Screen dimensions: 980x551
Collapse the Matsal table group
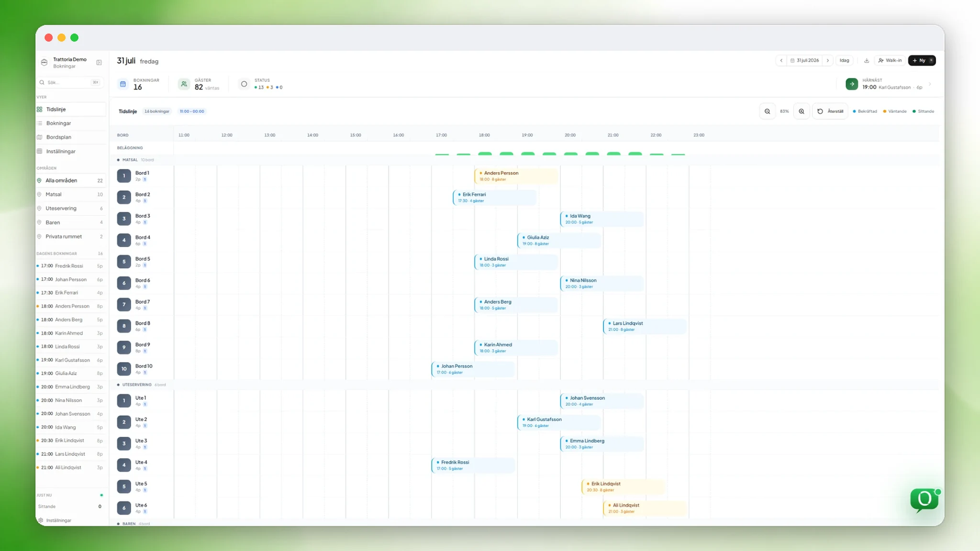(135, 160)
